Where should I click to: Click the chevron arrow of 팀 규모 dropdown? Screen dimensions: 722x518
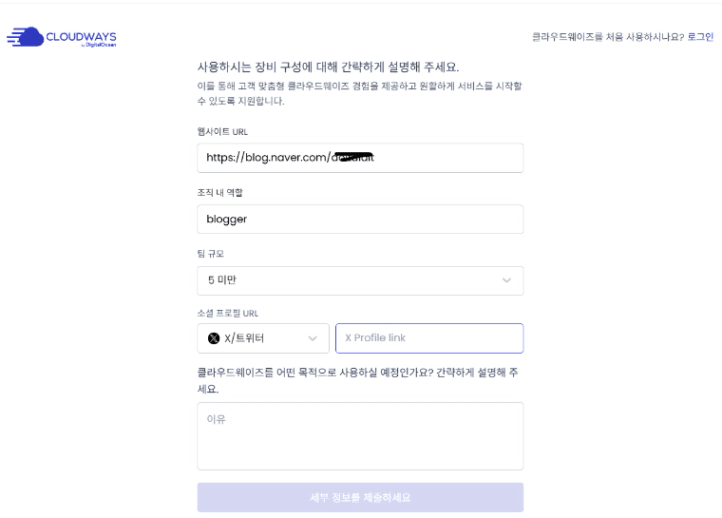(x=507, y=280)
